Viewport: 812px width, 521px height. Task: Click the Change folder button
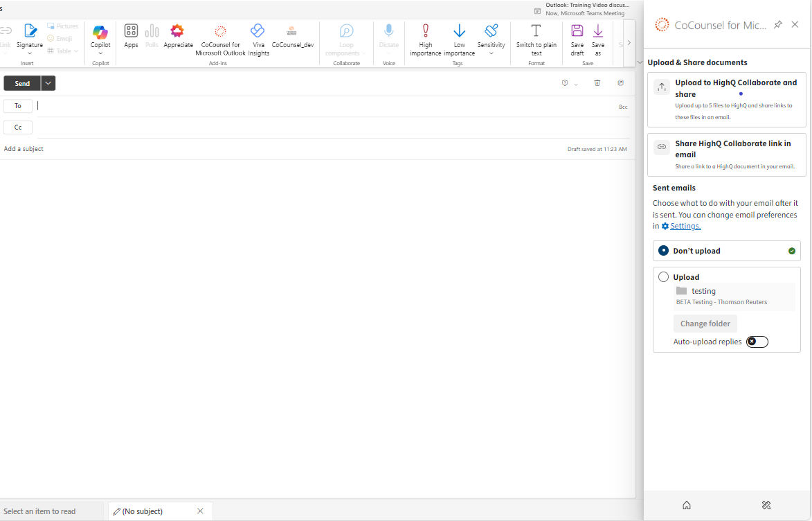pyautogui.click(x=705, y=324)
